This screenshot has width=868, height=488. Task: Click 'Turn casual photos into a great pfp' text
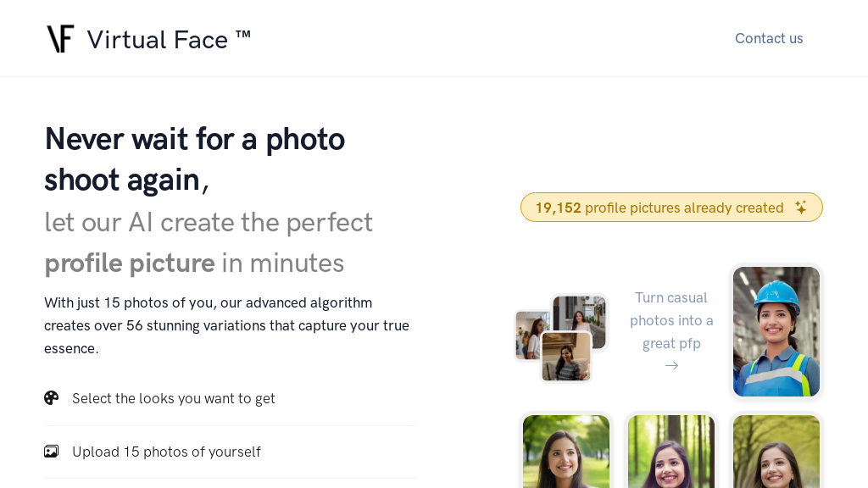pyautogui.click(x=671, y=320)
